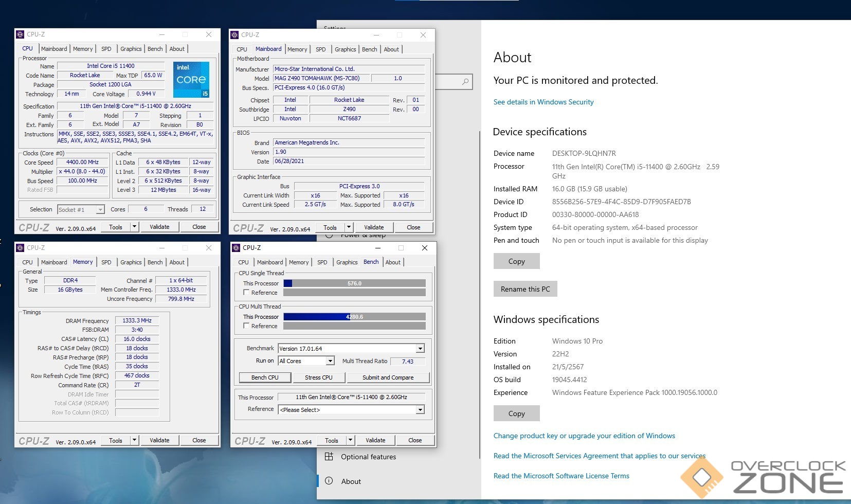Open the Please Select reference processor dropdown
This screenshot has height=504, width=851.
[420, 410]
